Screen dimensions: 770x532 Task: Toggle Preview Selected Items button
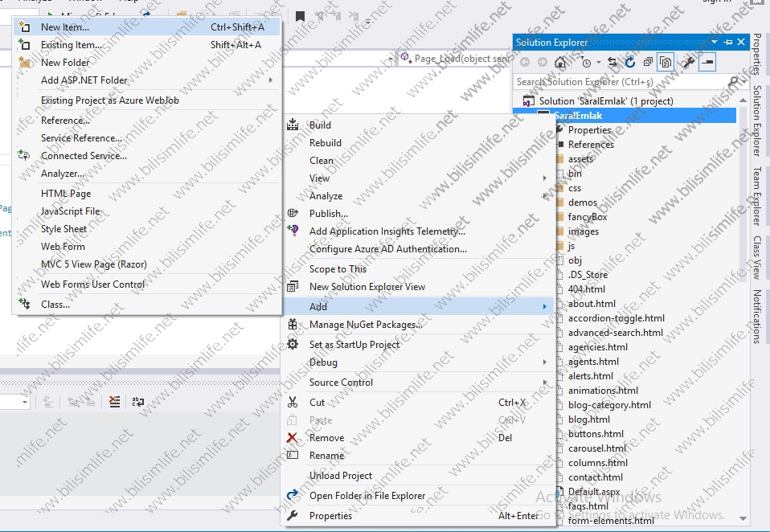click(x=707, y=63)
